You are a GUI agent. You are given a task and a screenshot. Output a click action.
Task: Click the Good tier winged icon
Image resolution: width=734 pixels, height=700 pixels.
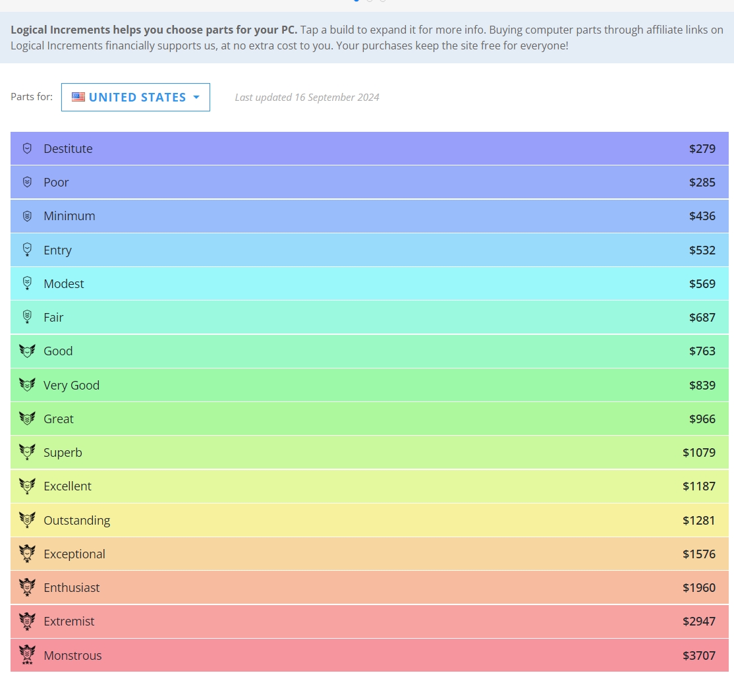[x=27, y=351]
